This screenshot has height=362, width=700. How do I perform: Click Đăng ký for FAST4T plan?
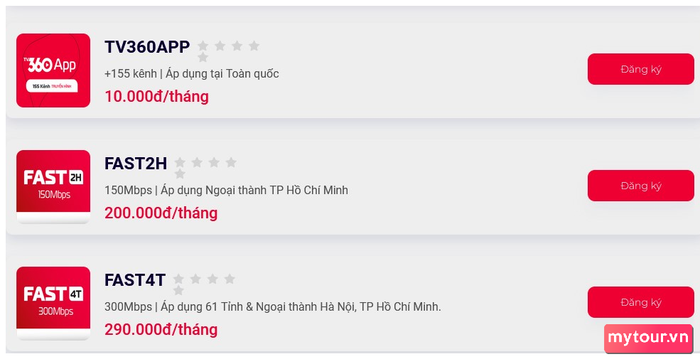[x=641, y=302]
